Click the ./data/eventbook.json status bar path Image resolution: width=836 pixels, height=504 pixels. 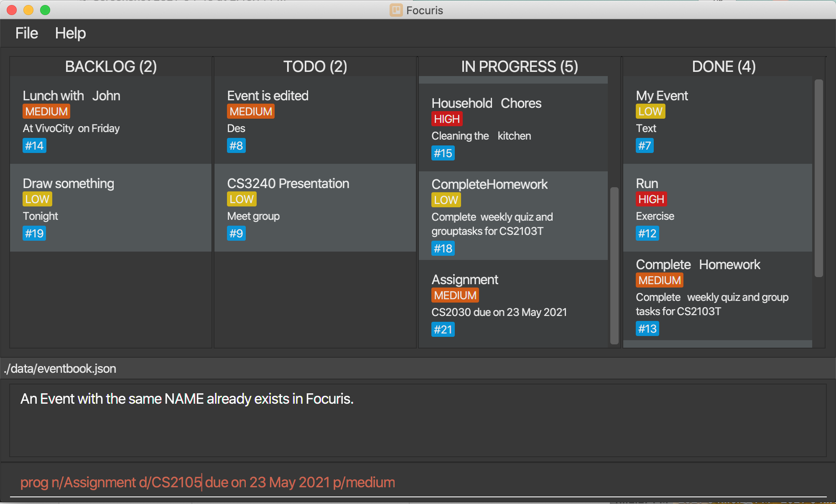click(60, 369)
